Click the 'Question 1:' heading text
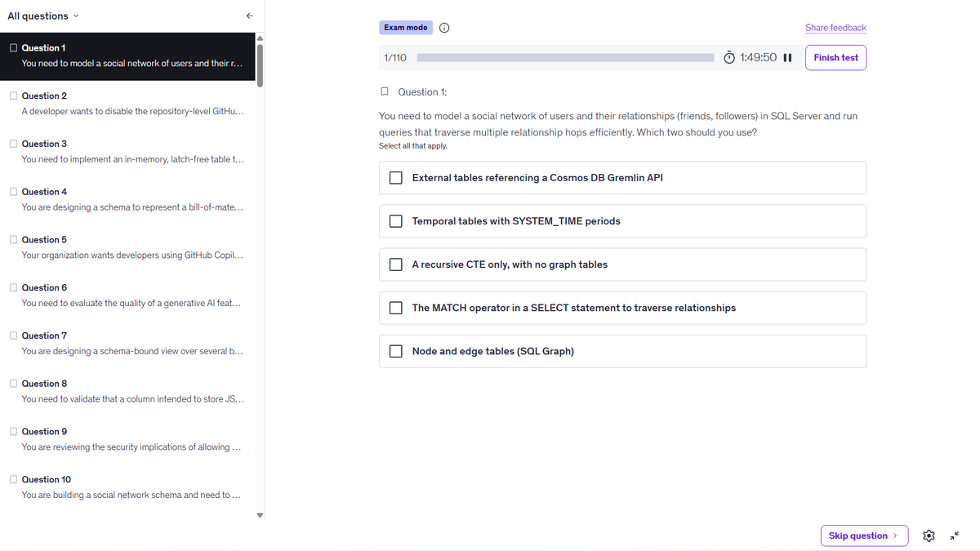This screenshot has width=980, height=551. click(x=422, y=92)
